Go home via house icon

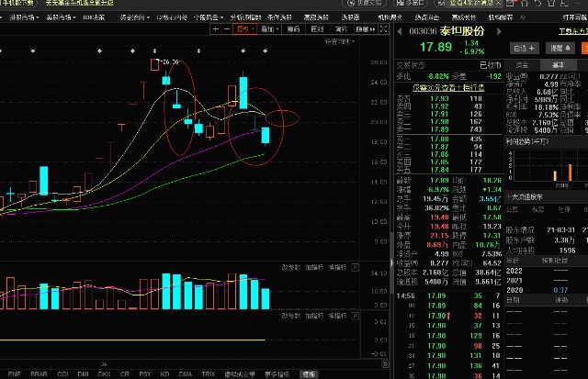(525, 3)
